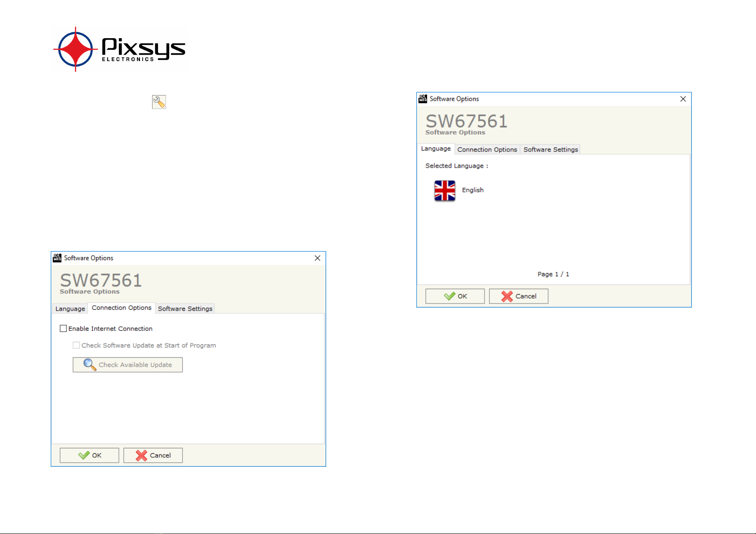The height and width of the screenshot is (534, 756).
Task: Click the Pixsys Electronics logo
Action: click(x=119, y=49)
